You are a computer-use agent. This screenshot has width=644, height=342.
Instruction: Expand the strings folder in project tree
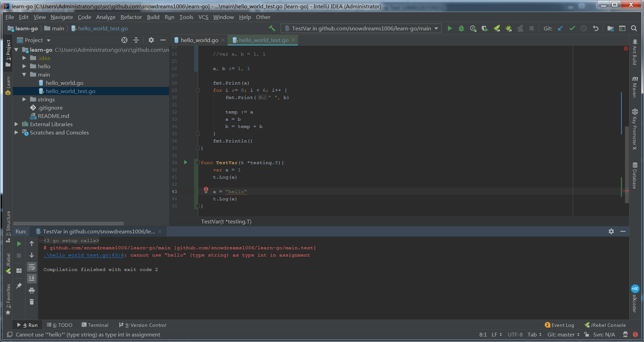(x=24, y=99)
